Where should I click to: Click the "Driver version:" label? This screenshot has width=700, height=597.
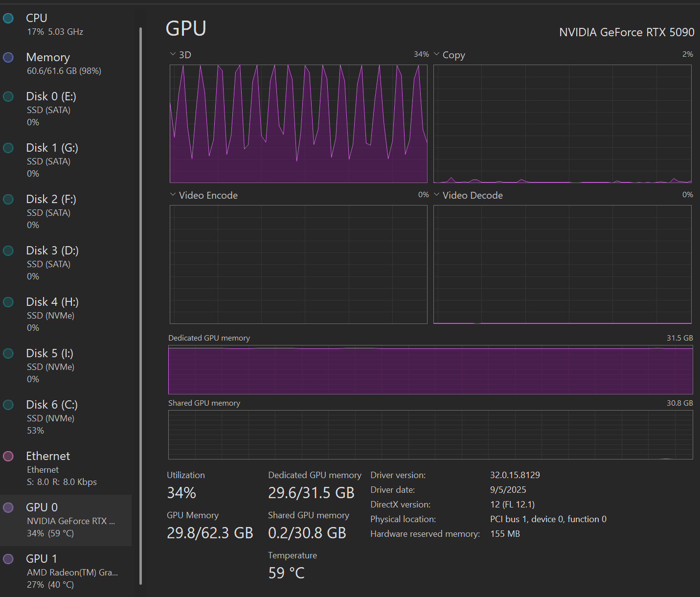coord(398,475)
